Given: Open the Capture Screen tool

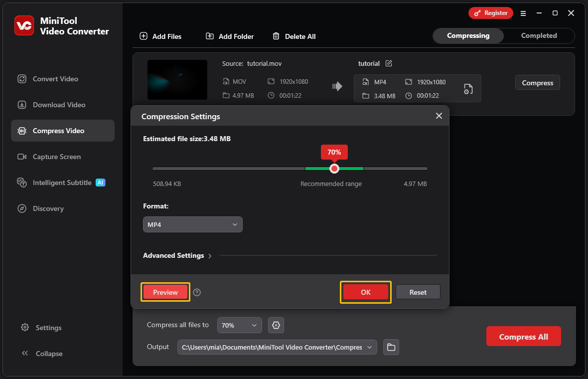Looking at the screenshot, I should point(57,157).
